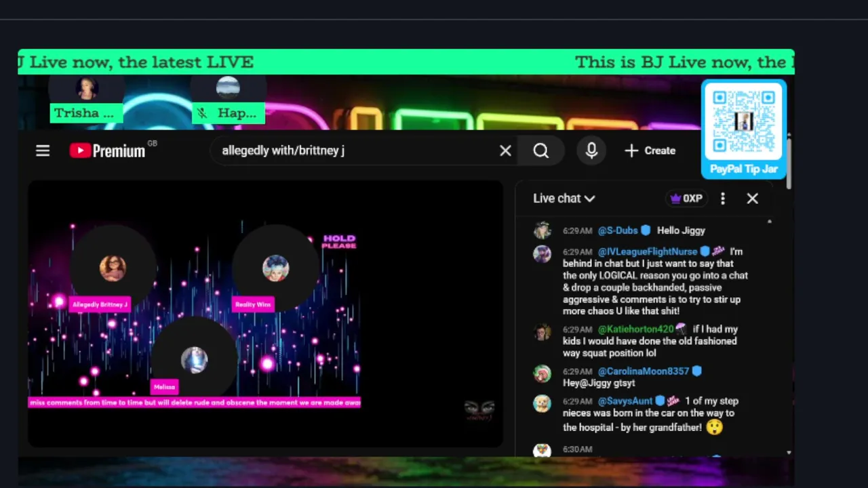Viewport: 868px width, 488px height.
Task: Open the YouTube hamburger guide menu
Action: (x=43, y=150)
